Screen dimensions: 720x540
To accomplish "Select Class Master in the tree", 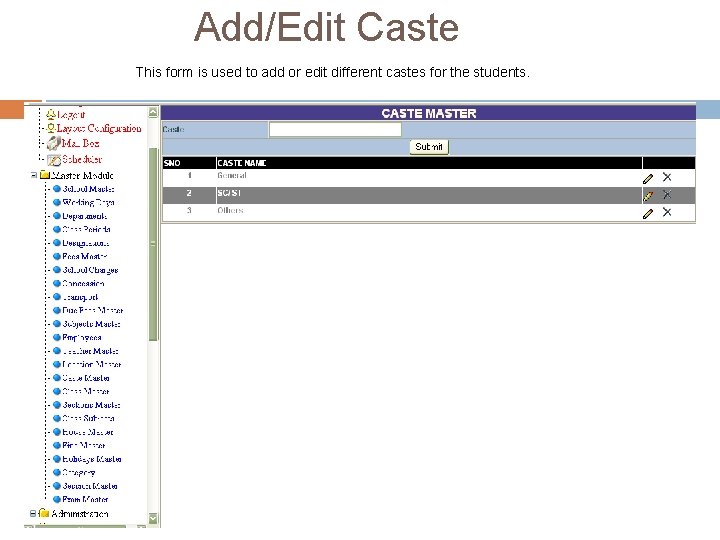I will tap(86, 391).
